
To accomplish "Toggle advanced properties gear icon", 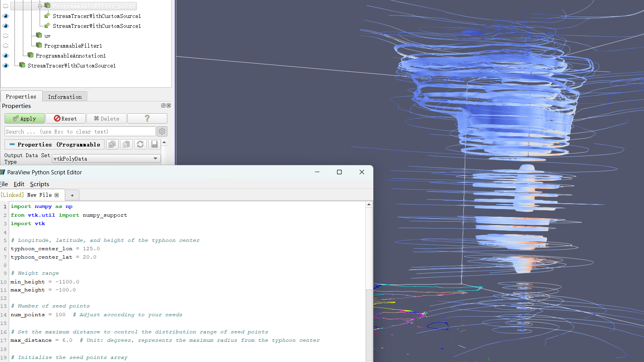I will [x=162, y=132].
